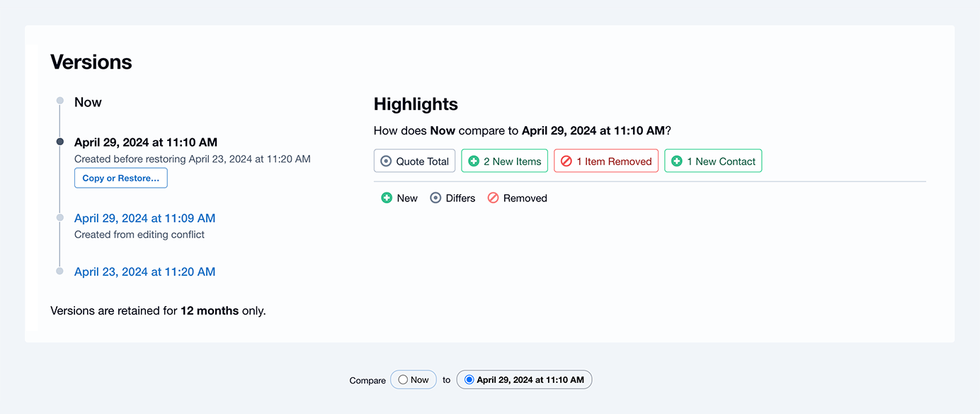Image resolution: width=980 pixels, height=414 pixels.
Task: Click the 1 New Contact highlight button
Action: tap(713, 161)
